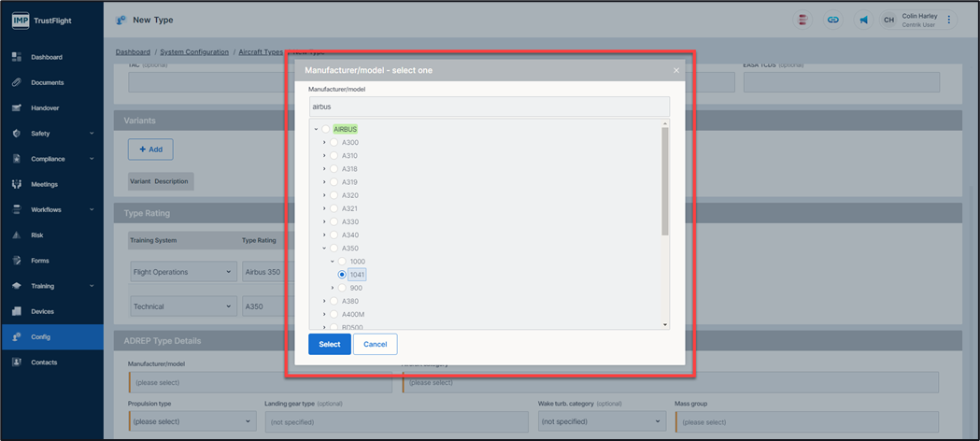Open the Risk menu item
Image resolution: width=980 pixels, height=441 pixels.
pyautogui.click(x=36, y=235)
